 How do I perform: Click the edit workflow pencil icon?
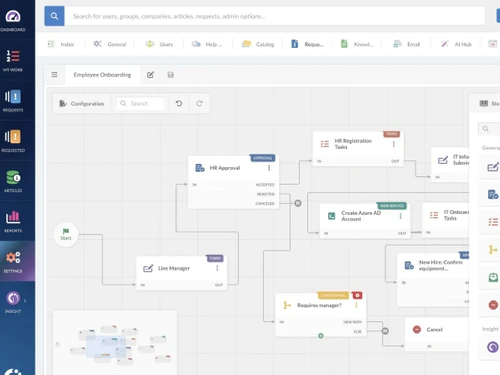click(150, 75)
